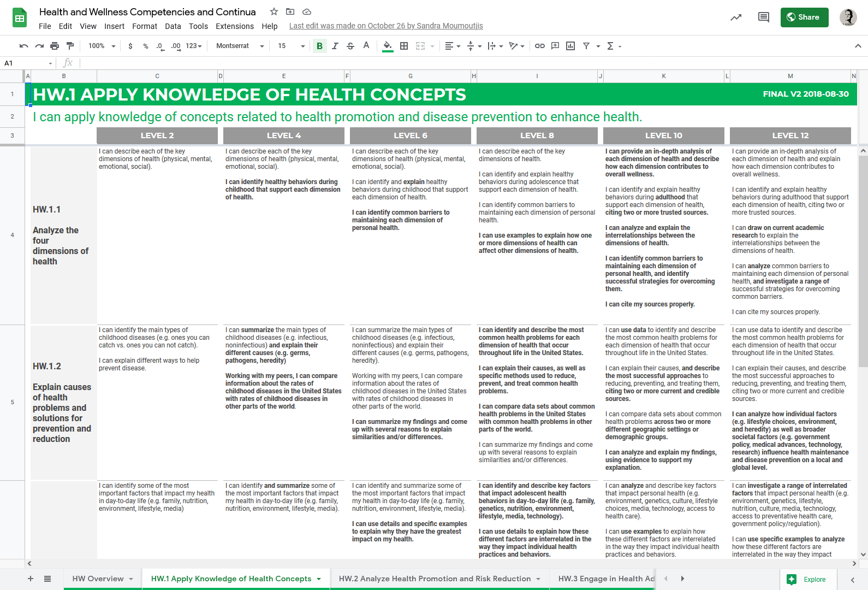The width and height of the screenshot is (868, 590).
Task: Click the Name Box showing A1
Action: [27, 63]
